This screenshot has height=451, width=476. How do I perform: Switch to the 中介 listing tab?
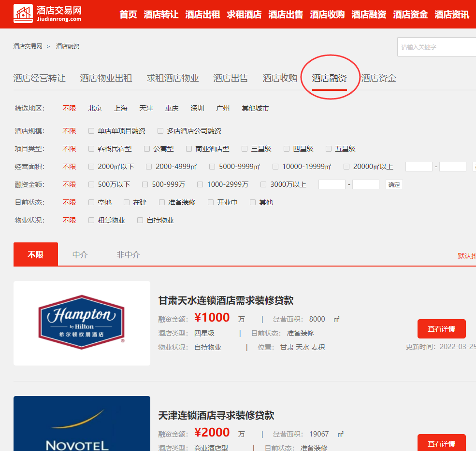click(80, 255)
